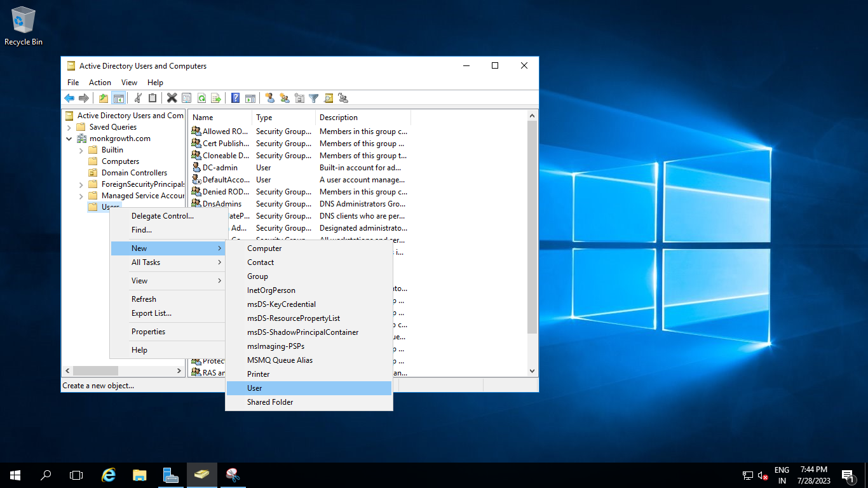
Task: Click the create new group toolbar icon
Action: [x=284, y=98]
